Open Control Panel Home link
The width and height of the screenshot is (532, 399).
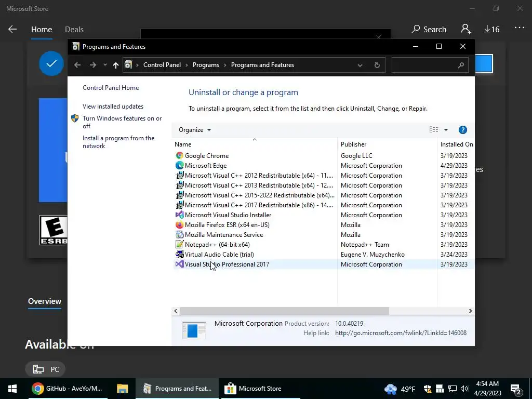(111, 87)
